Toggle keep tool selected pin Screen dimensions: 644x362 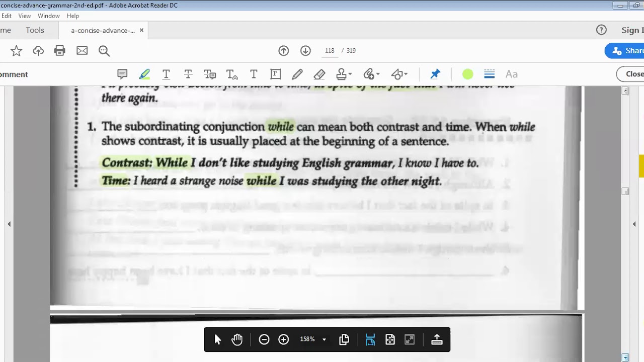click(x=435, y=74)
